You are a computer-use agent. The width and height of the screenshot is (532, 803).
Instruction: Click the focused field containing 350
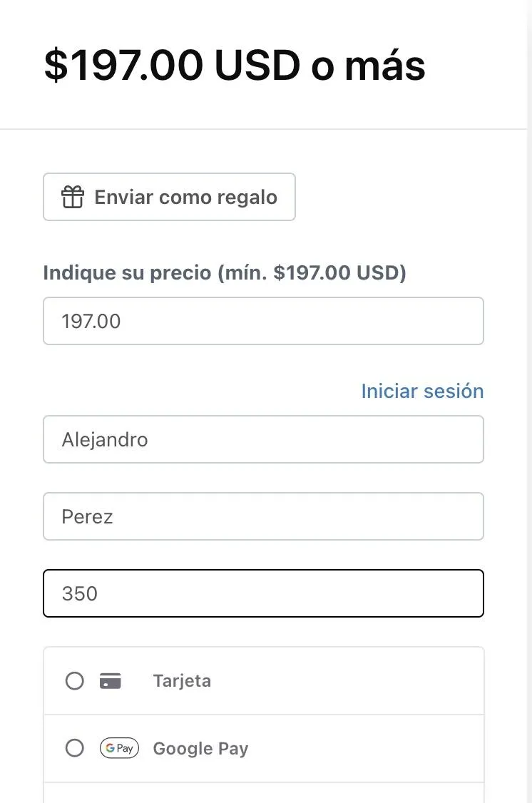pos(263,593)
